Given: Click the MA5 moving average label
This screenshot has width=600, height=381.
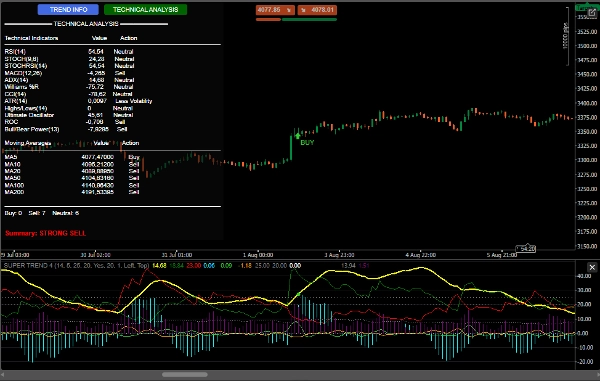Looking at the screenshot, I should (11, 157).
